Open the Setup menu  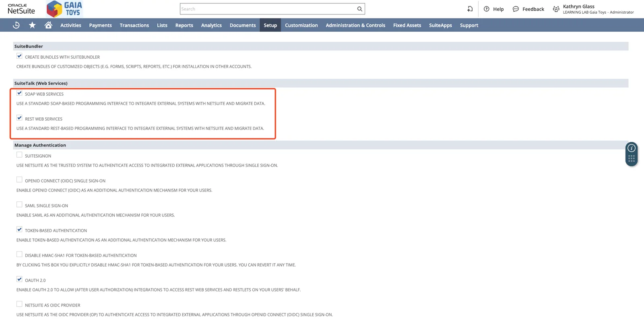point(270,25)
